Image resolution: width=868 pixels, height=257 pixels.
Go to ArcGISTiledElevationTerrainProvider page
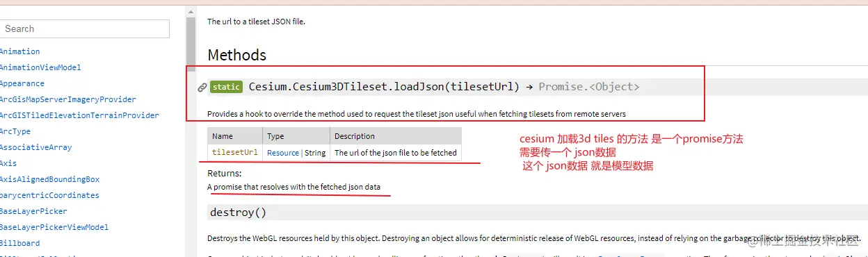pos(79,115)
